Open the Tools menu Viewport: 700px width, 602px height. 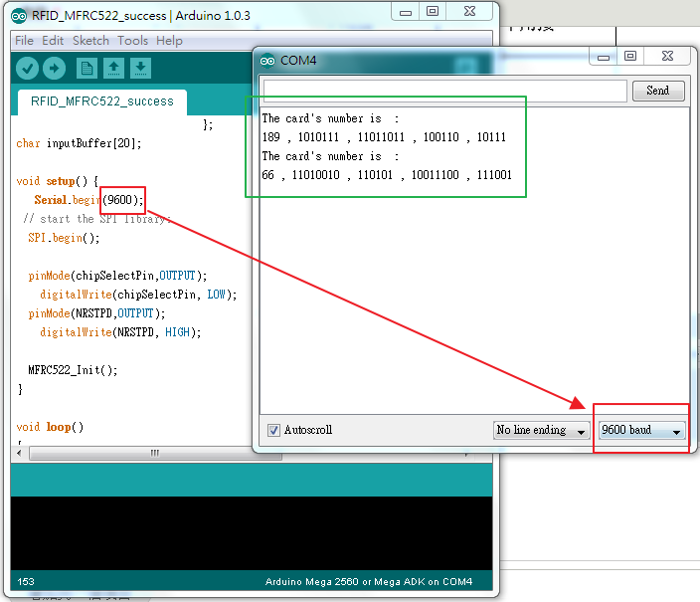tap(132, 41)
